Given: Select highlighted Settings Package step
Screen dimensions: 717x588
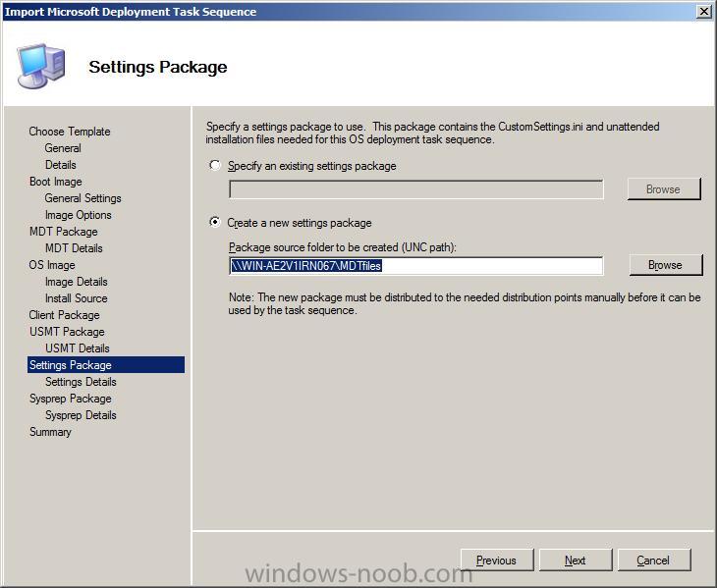Looking at the screenshot, I should tap(106, 364).
